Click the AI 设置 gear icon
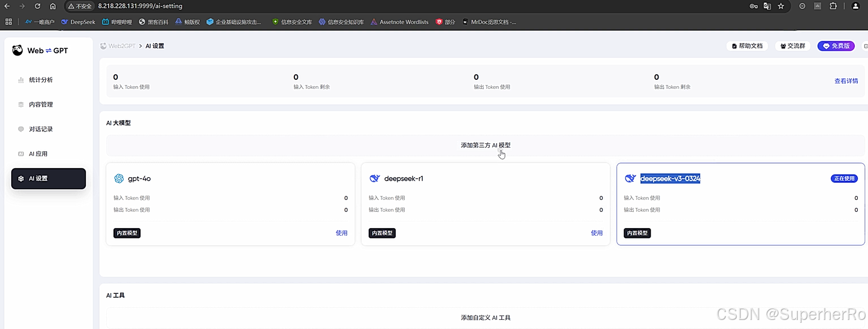The image size is (868, 329). click(x=21, y=178)
